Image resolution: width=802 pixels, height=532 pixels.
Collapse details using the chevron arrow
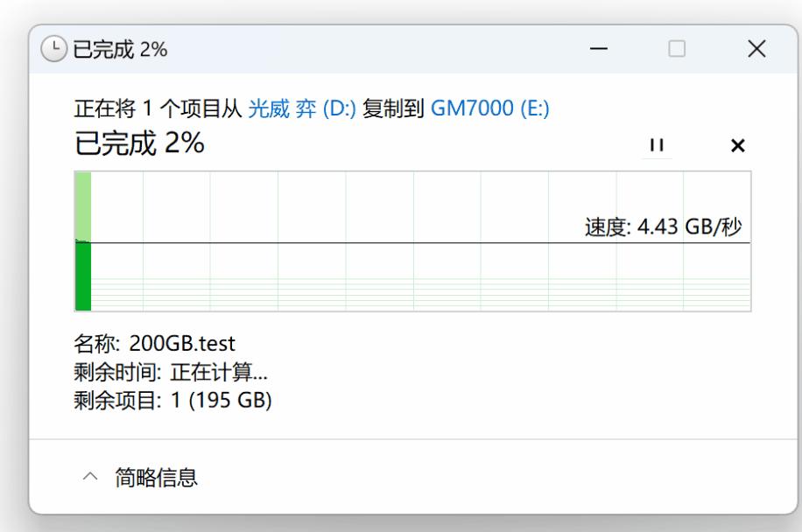tap(89, 477)
